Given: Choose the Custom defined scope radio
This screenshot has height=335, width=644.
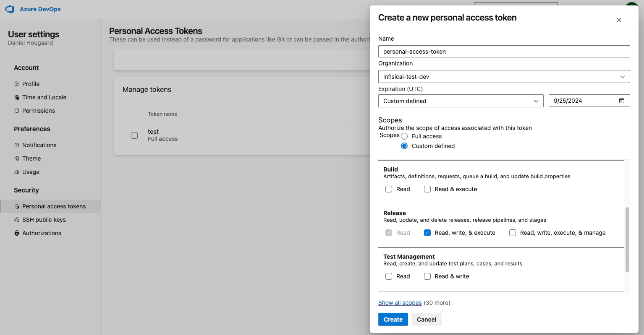Looking at the screenshot, I should tap(404, 146).
